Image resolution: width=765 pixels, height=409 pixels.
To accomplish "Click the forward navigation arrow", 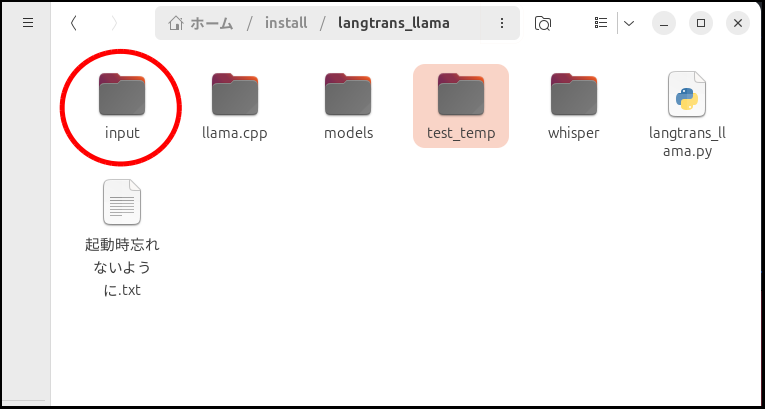I will click(113, 22).
